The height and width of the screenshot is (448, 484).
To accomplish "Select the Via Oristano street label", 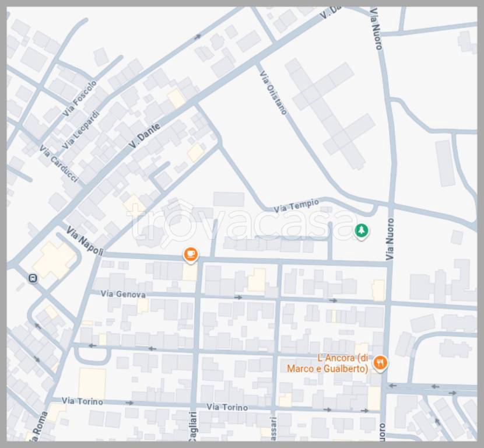I will click(x=273, y=93).
